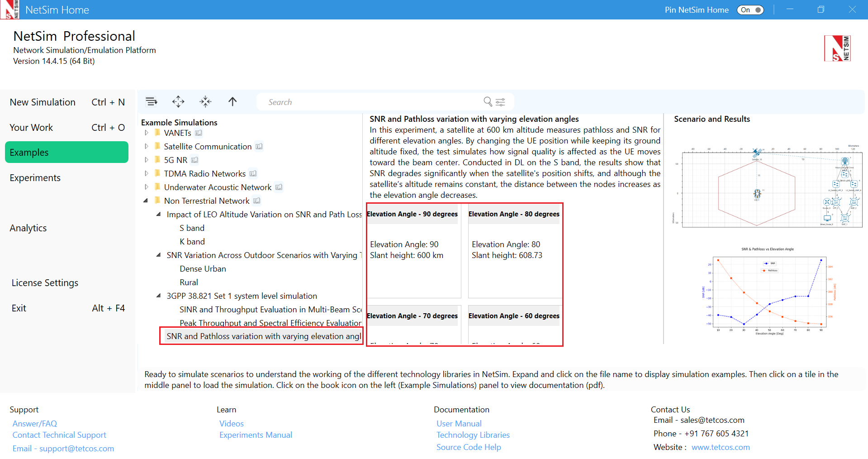Select the Dense Urban tree item

pos(203,269)
